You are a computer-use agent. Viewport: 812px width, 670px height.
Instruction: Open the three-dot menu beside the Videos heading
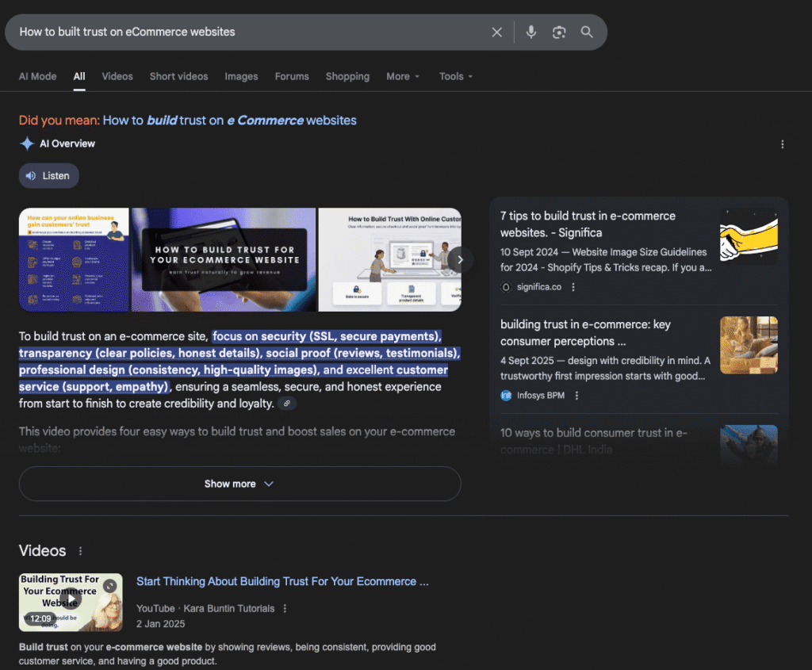(80, 550)
